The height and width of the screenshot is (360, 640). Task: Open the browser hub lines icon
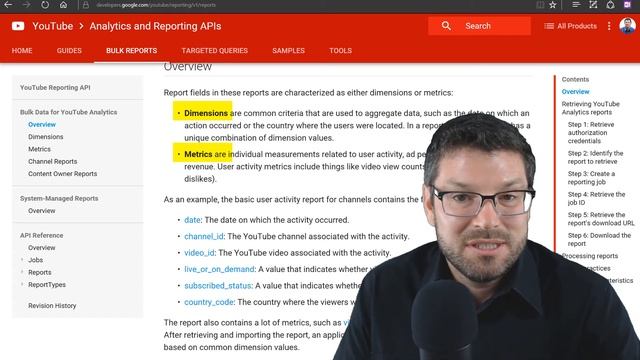pyautogui.click(x=576, y=5)
